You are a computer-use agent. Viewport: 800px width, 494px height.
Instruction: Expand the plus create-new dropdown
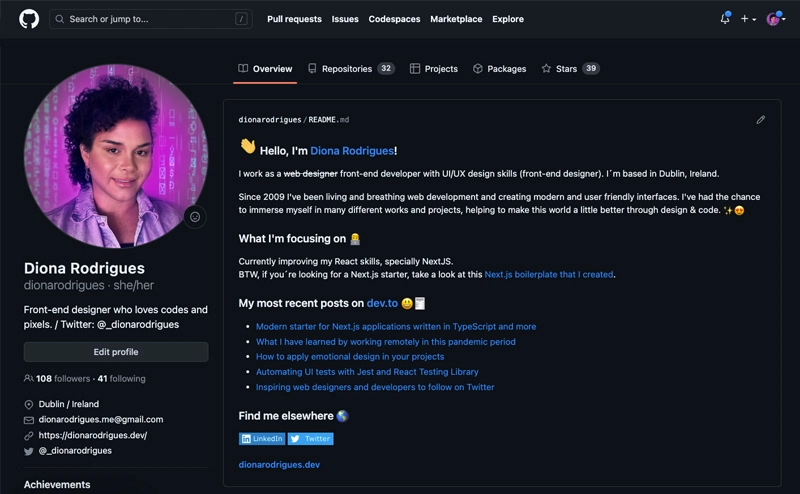click(x=748, y=19)
